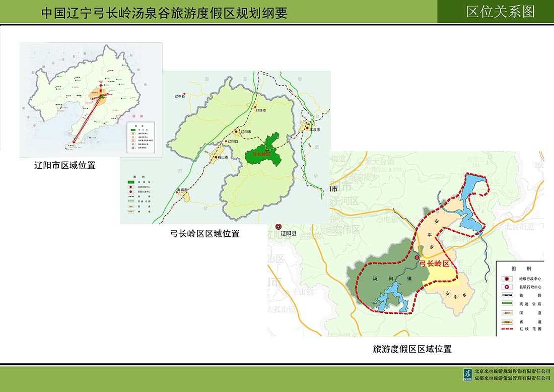The width and height of the screenshot is (554, 392).
Task: Click the 辽中县 red dot marker
Action: tap(185, 94)
